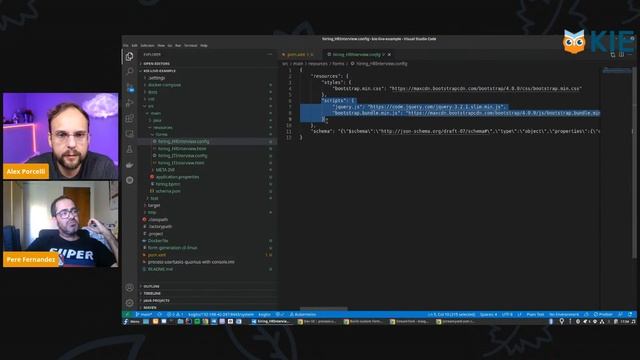Open the Accounts icon in activity bar
Viewport: 640px width, 360px height.
129,287
